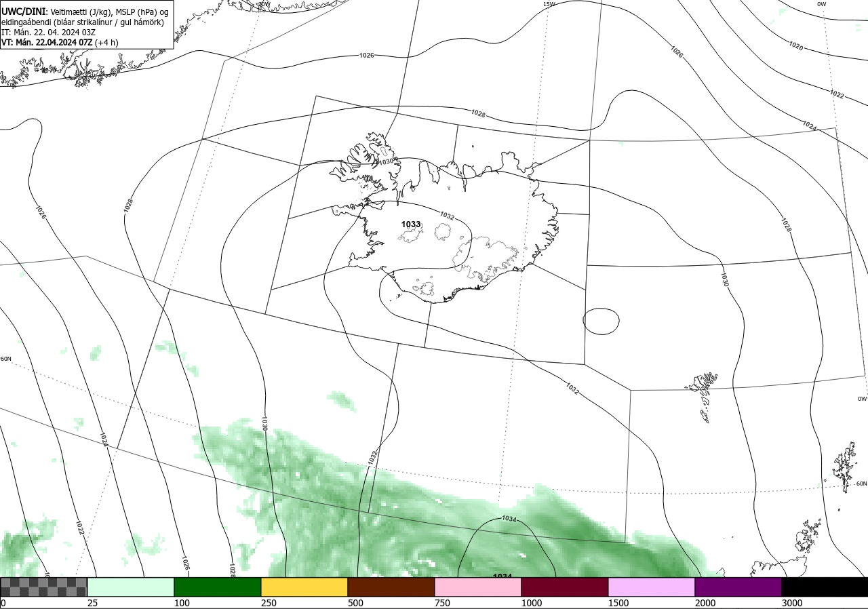Click the deep purple 2000–3000 legend swatch
Viewport: 868px width, 609px height.
tap(738, 587)
